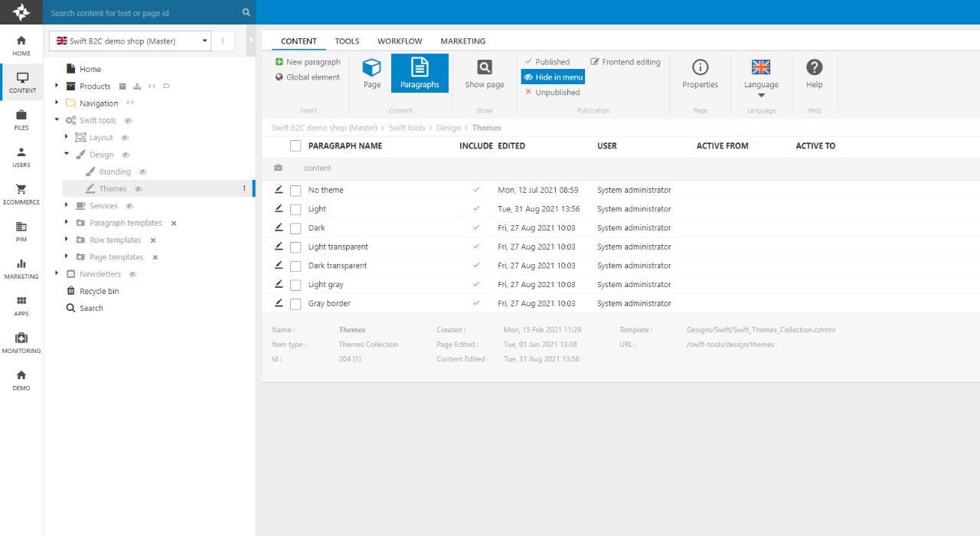Viewport: 980px width, 536px height.
Task: Click the content search input field
Action: pos(142,13)
